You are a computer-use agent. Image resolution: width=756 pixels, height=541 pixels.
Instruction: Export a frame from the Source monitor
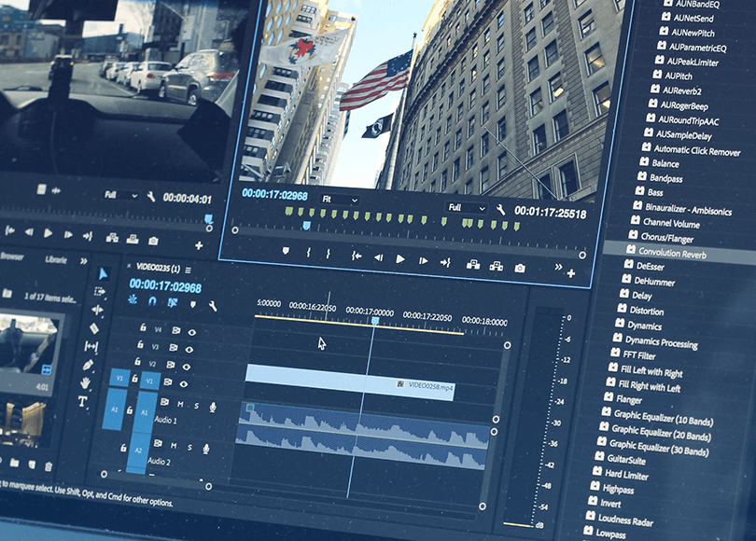pos(153,241)
